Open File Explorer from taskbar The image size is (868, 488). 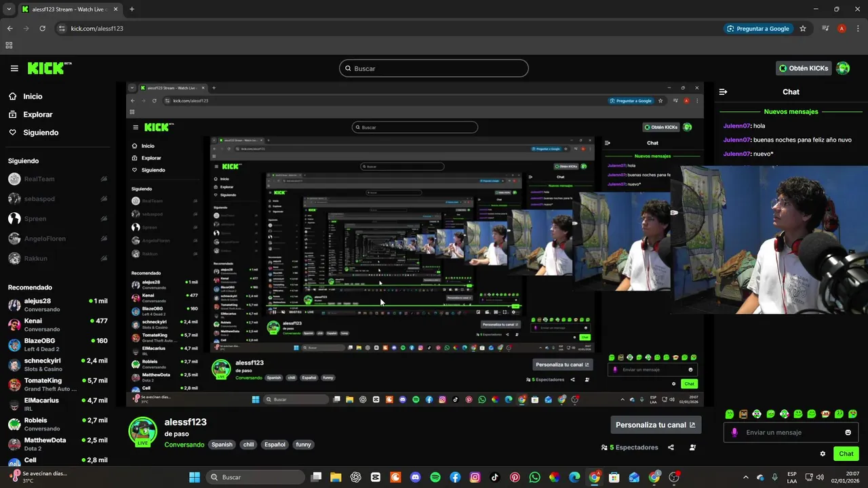pos(336,477)
